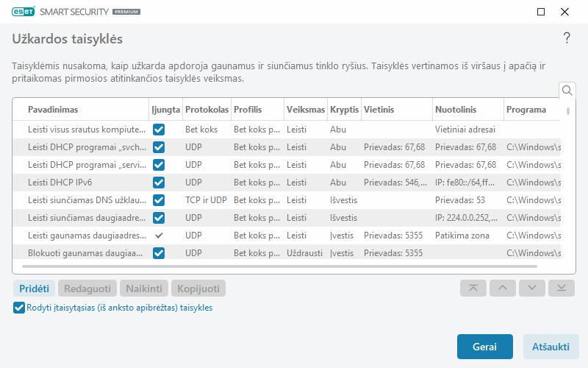
Task: Click the Naikinti button
Action: pyautogui.click(x=144, y=289)
